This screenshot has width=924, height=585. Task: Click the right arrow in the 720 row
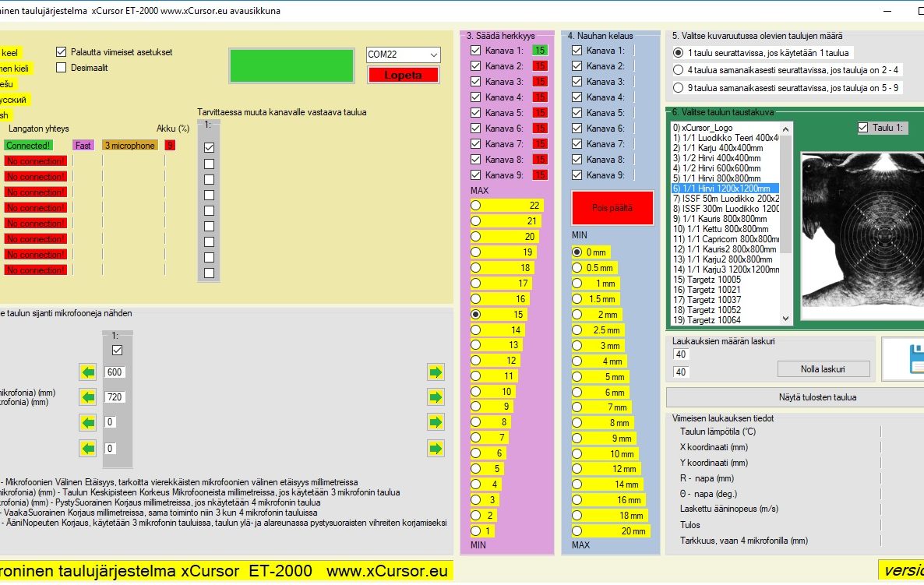(x=436, y=397)
